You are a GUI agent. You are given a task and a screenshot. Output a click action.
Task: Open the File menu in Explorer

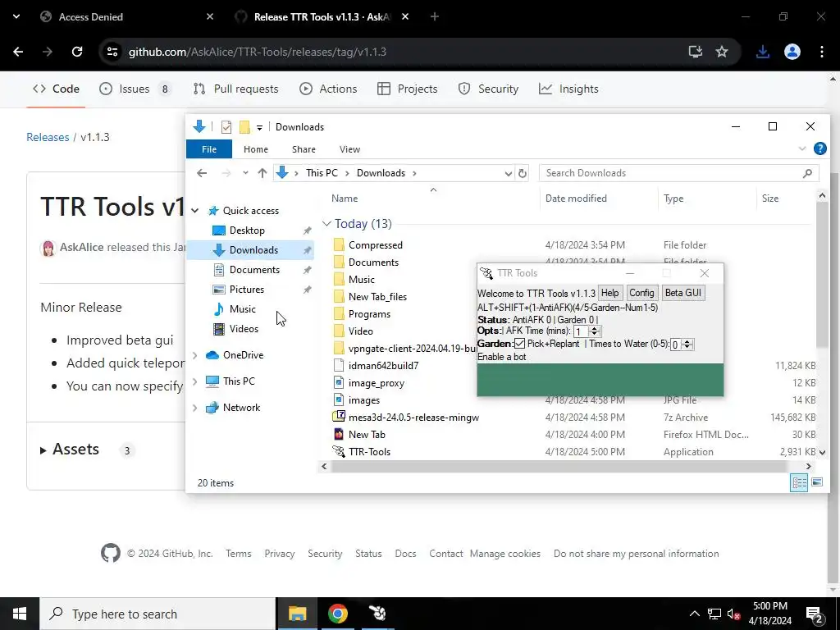coord(209,149)
